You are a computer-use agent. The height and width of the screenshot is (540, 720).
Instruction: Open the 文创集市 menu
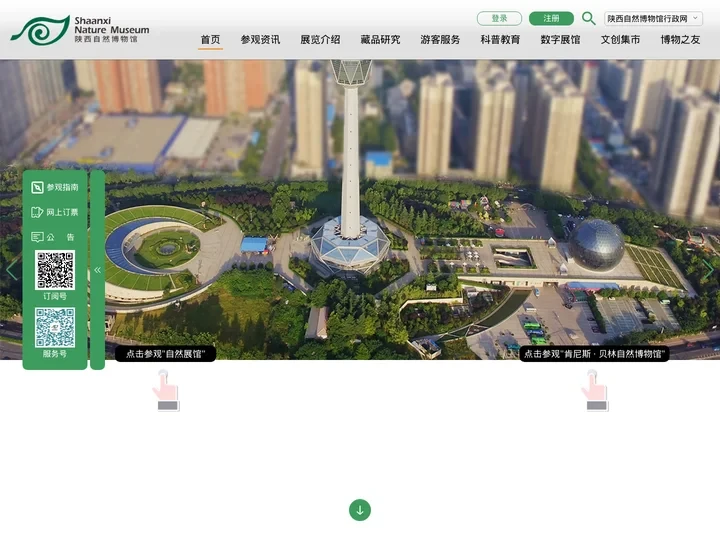620,40
